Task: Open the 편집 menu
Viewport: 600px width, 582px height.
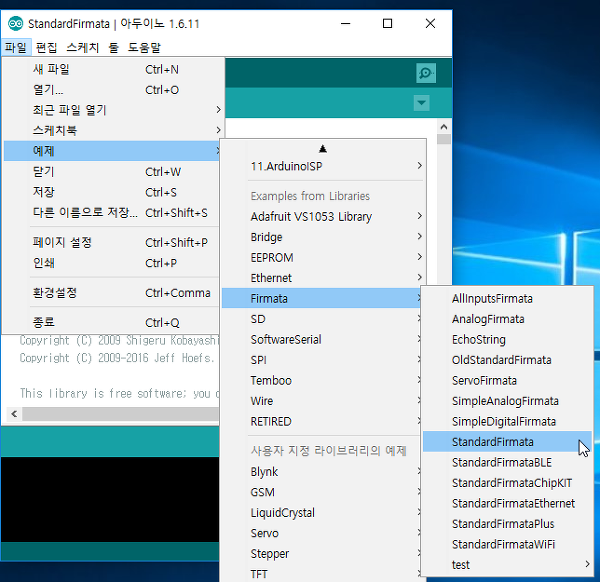Action: [46, 47]
